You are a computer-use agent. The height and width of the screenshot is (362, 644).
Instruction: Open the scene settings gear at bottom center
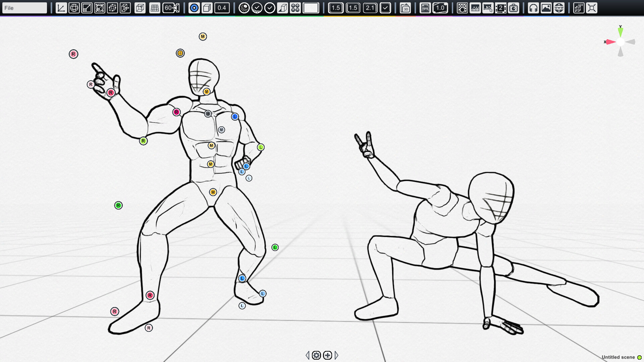click(316, 355)
